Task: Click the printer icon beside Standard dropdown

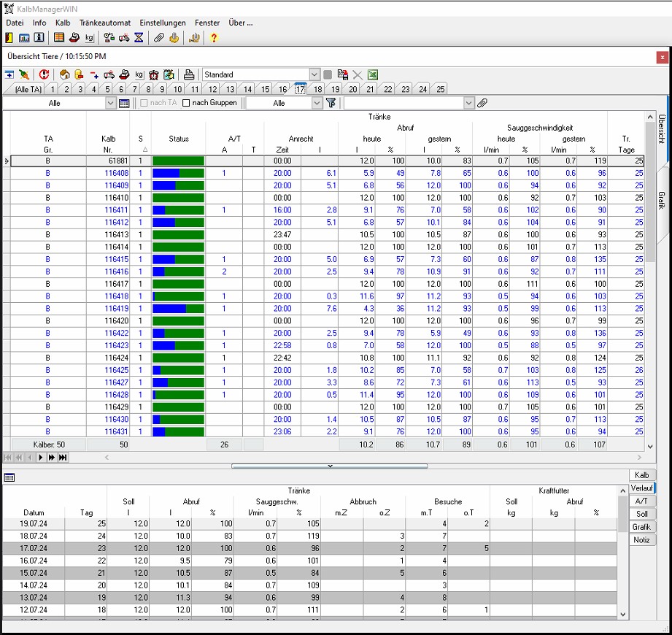Action: [189, 74]
